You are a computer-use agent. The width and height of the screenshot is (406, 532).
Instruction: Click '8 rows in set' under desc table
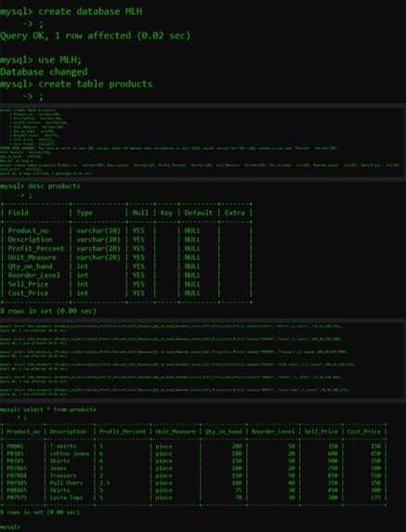coord(48,311)
